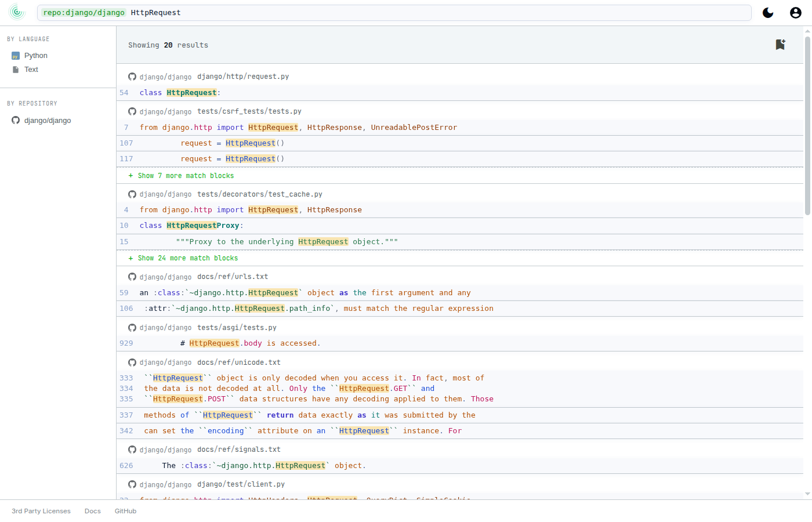Click the GitHub icon next to docs/ref/unicode.txt

pyautogui.click(x=132, y=362)
